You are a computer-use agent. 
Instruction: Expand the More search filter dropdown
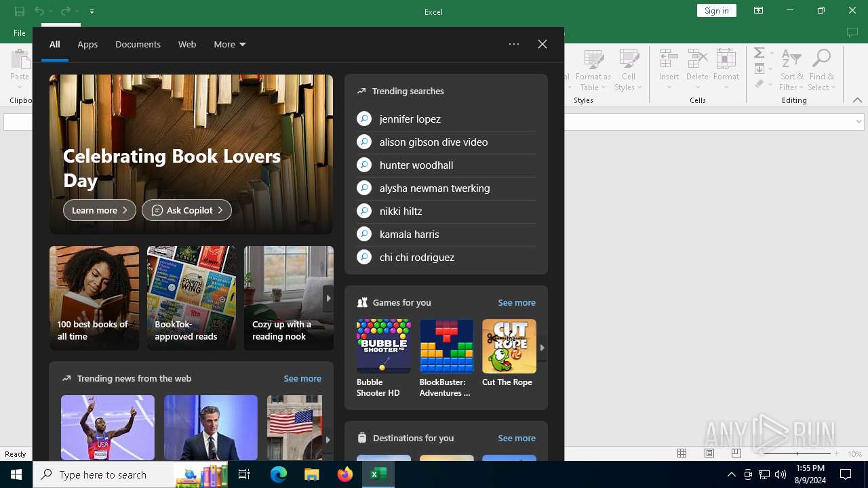tap(229, 44)
